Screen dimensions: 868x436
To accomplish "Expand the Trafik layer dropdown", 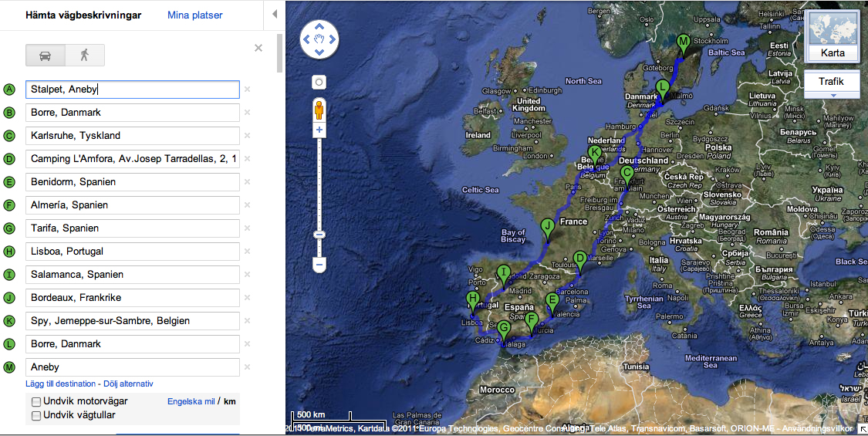I will (833, 95).
